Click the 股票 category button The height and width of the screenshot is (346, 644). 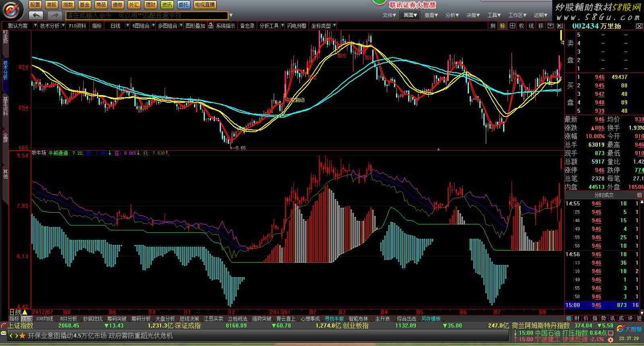click(35, 5)
